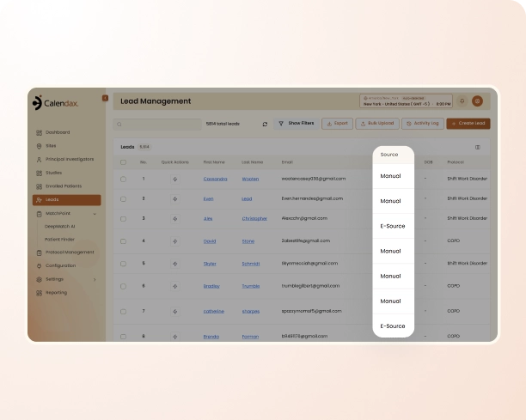Open the Bradley first name link
526x420 pixels.
(211, 286)
